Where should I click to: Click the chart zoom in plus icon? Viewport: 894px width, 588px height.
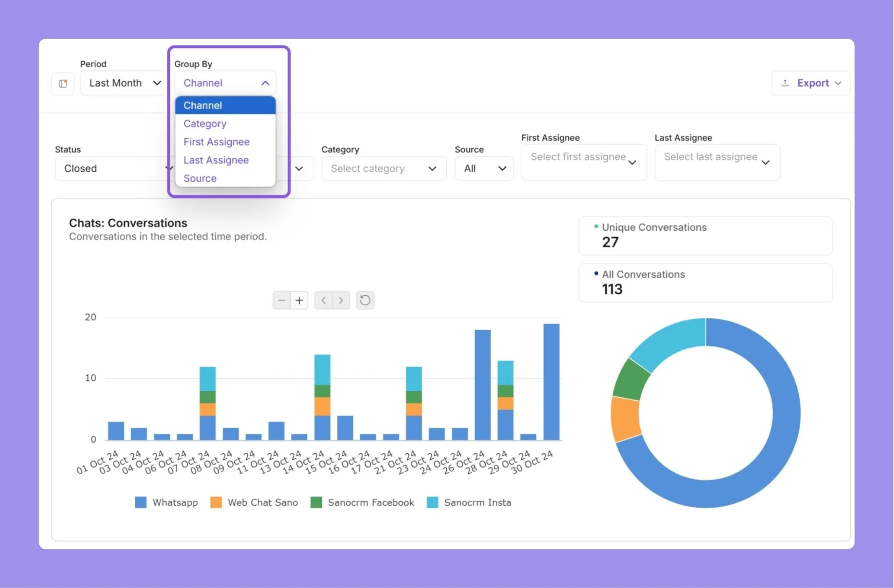pos(299,301)
